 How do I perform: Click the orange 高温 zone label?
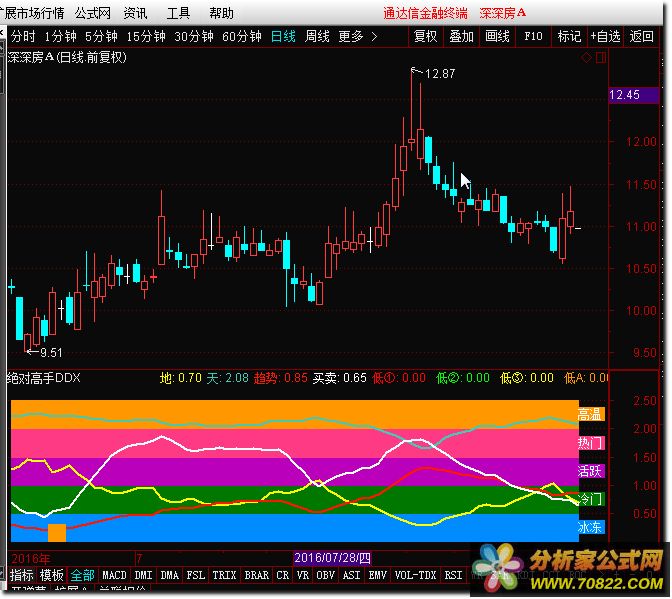590,413
